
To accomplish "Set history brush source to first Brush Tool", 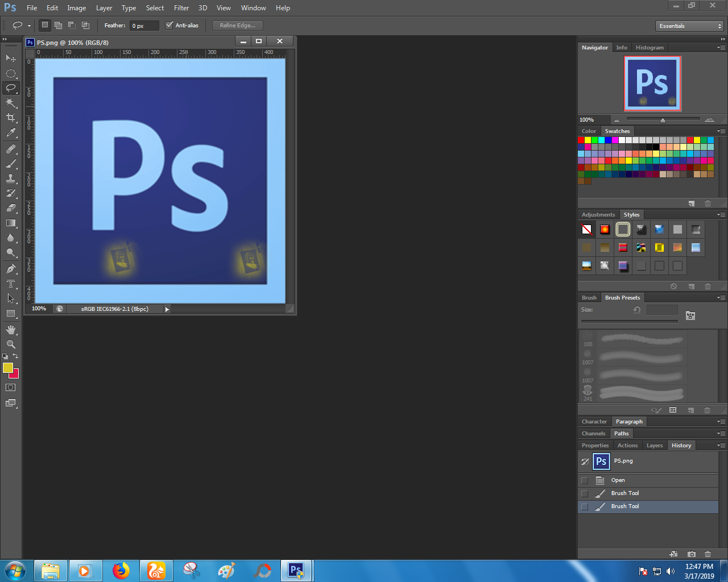I will click(x=585, y=493).
